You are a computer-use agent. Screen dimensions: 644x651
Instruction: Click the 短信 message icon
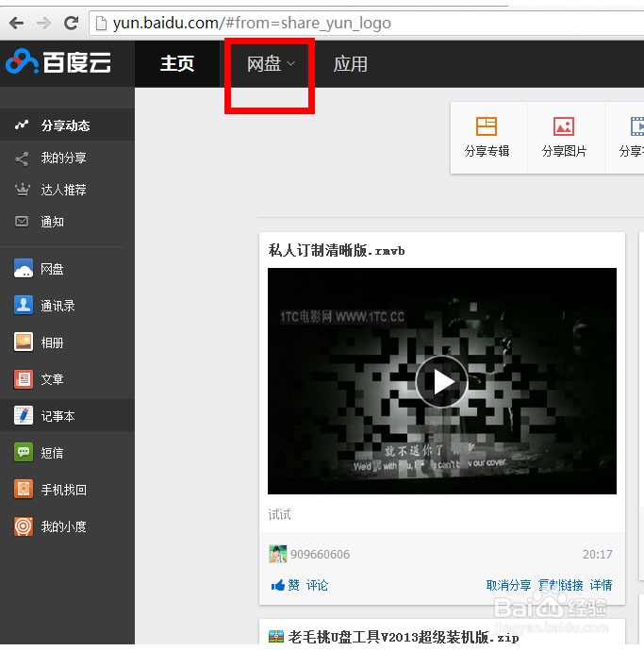coord(24,452)
